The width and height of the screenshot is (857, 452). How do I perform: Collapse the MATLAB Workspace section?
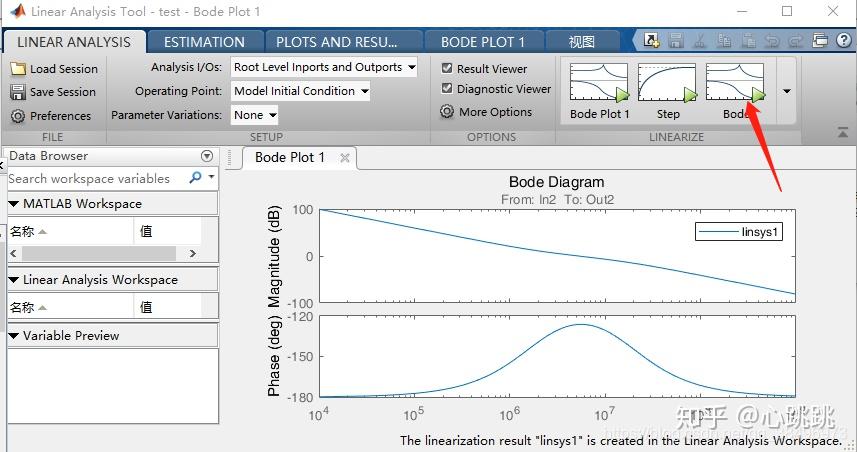(x=14, y=204)
